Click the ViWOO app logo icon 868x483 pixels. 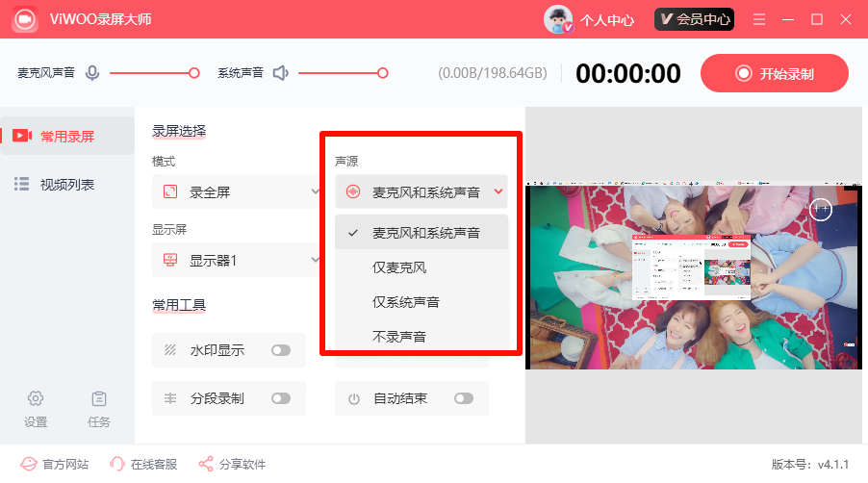[x=25, y=19]
